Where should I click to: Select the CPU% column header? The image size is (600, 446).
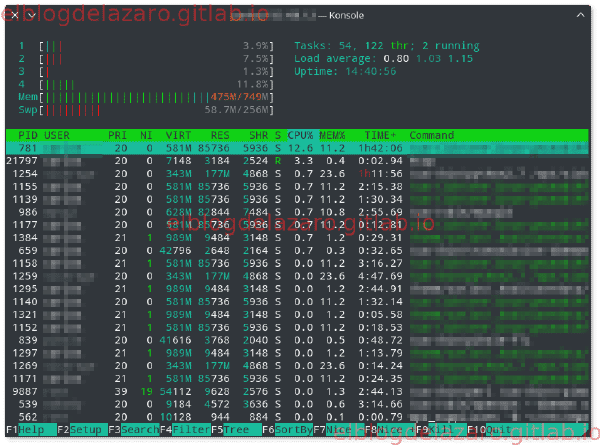[300, 135]
